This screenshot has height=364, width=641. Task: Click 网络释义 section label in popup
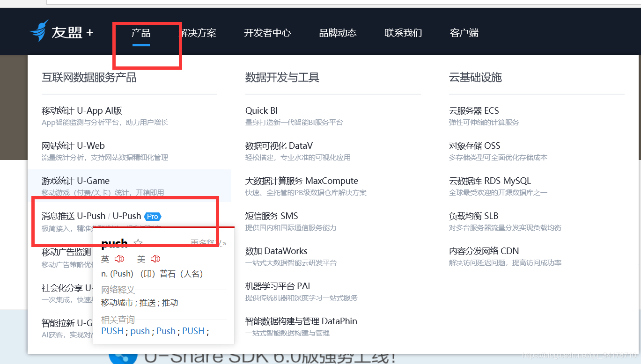click(x=118, y=290)
